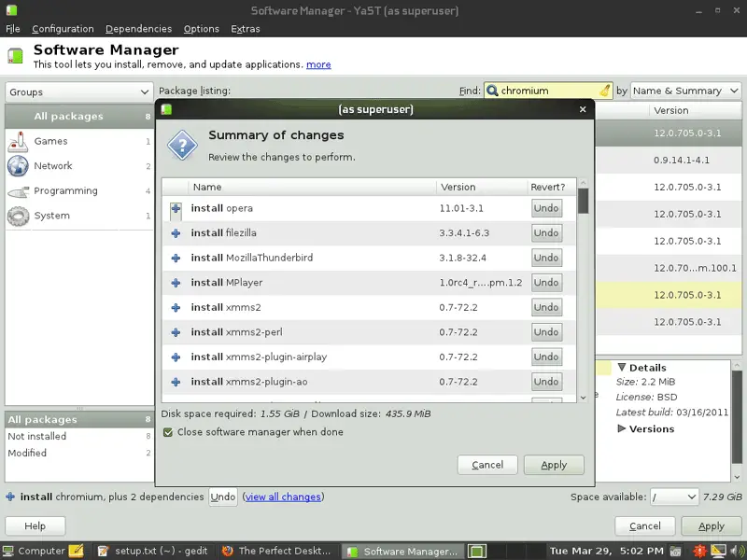Click Cancel in the Summary of changes dialog
747x560 pixels.
tap(487, 465)
